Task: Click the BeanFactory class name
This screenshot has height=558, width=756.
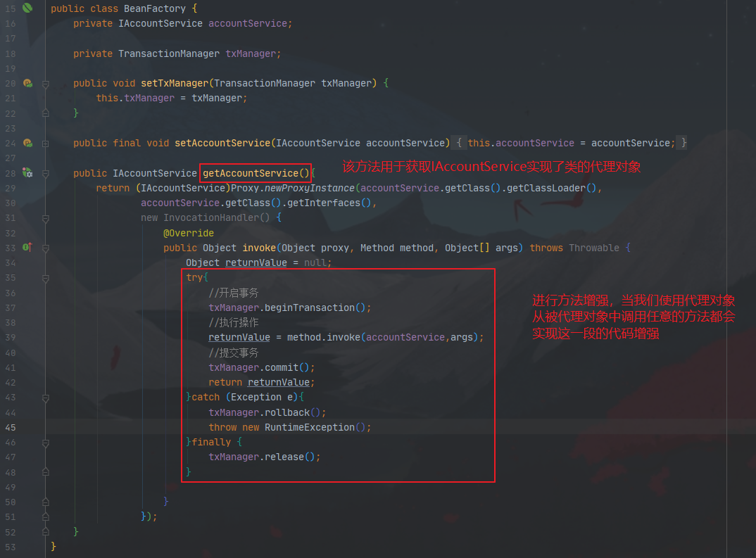Action: pyautogui.click(x=154, y=8)
